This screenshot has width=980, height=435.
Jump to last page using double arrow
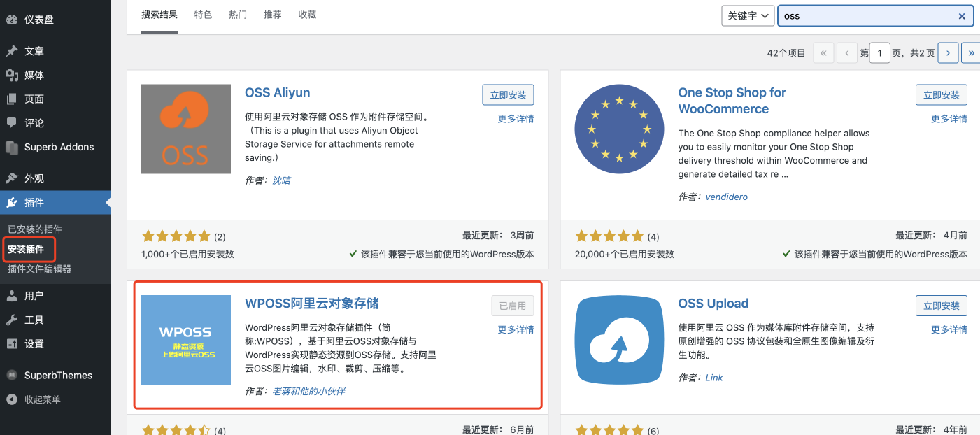click(971, 52)
